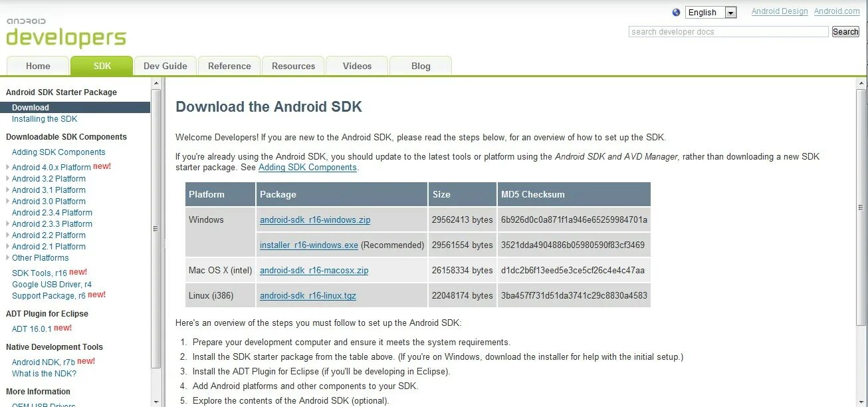This screenshot has height=407, width=868.
Task: Switch to the Videos tab
Action: 357,66
